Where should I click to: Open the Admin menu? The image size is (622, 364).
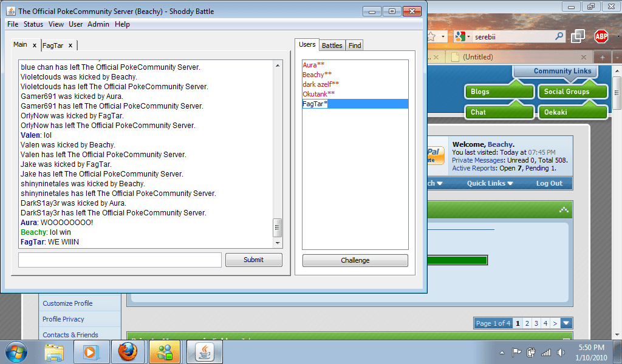[x=98, y=24]
